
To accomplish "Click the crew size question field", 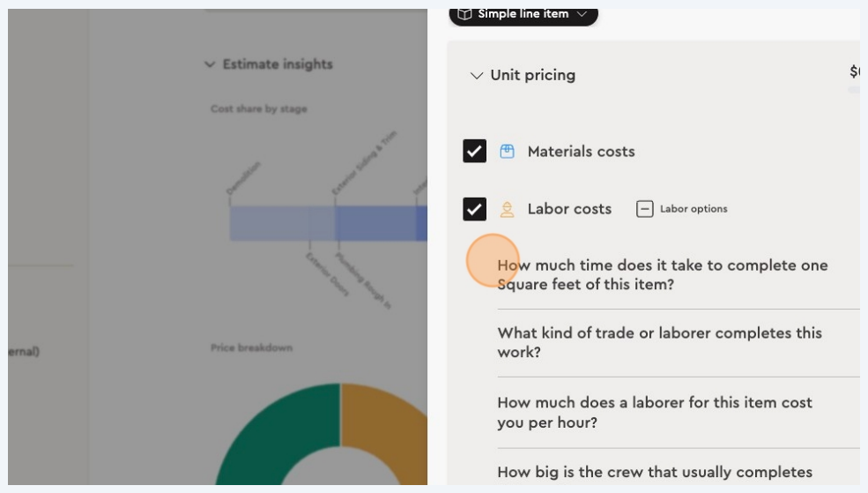I will pyautogui.click(x=655, y=473).
